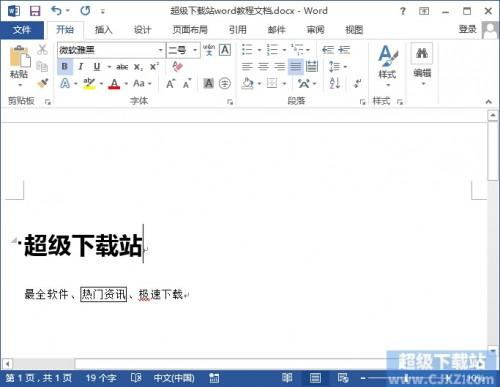This screenshot has height=387, width=500.
Task: Click the Sign in (登录) link
Action: click(x=467, y=29)
